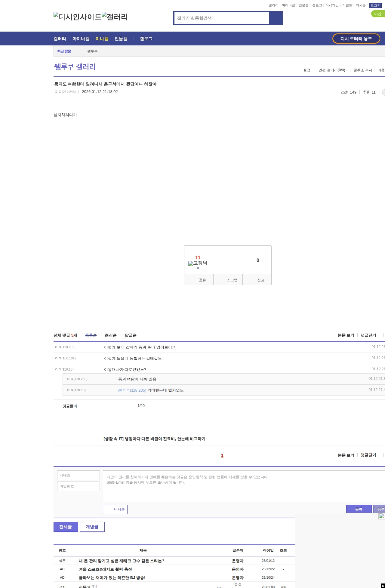Viewport: 385px width, 588px height.
Task: Click the 디시 로터리 응모 button
Action: click(x=356, y=38)
